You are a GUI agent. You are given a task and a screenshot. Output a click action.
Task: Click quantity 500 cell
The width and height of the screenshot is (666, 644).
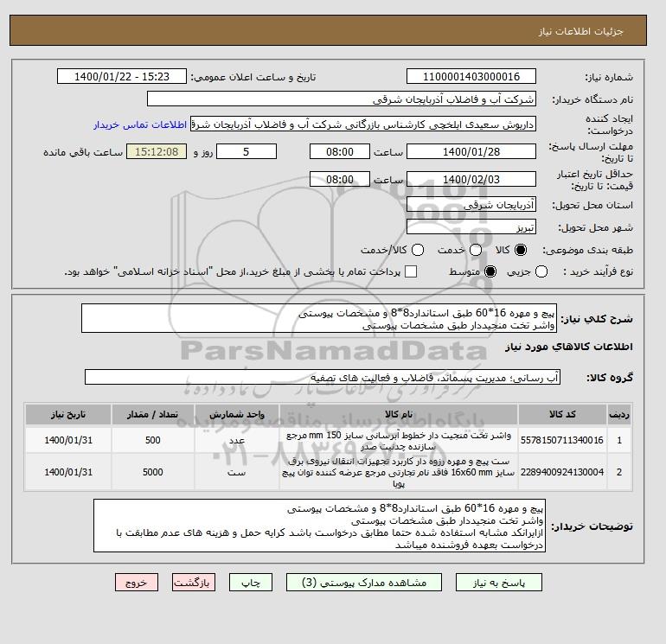153,440
